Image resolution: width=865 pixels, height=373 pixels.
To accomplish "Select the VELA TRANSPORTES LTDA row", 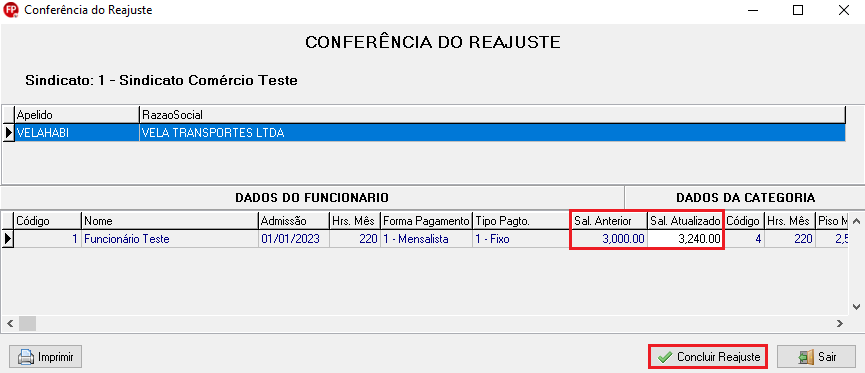I will (x=430, y=133).
